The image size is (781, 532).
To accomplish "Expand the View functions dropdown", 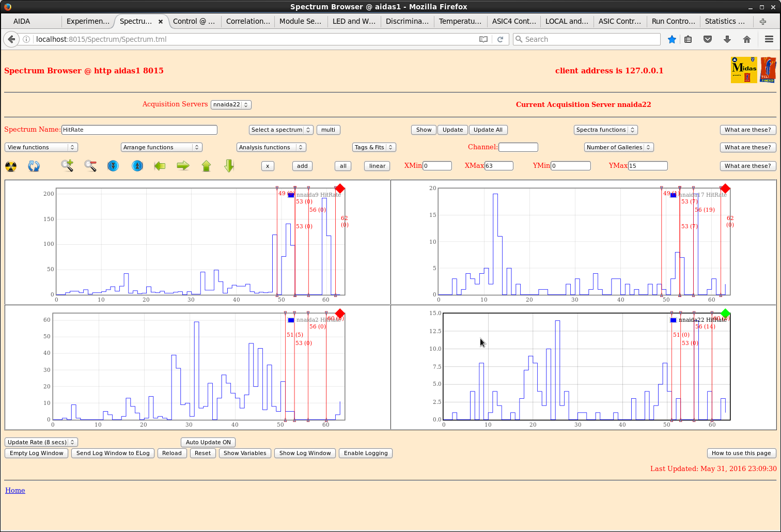I will 41,147.
